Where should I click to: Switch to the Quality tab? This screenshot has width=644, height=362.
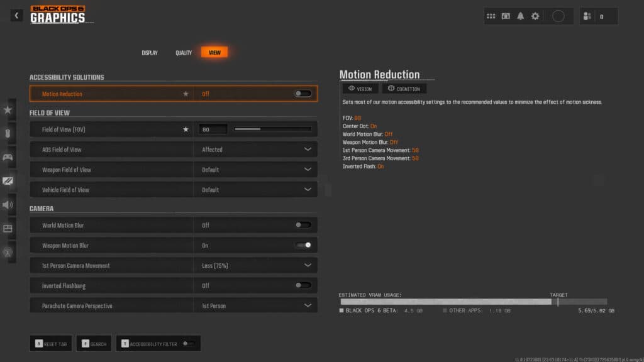[x=183, y=53]
